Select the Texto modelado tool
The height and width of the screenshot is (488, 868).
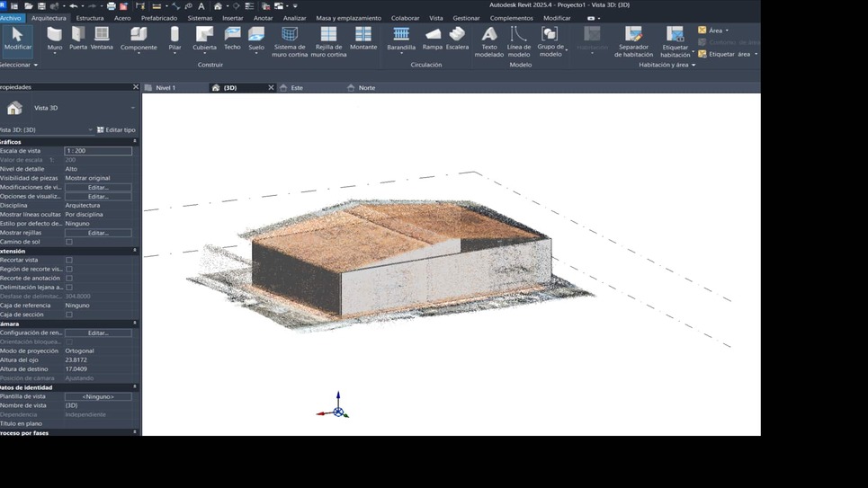pos(489,42)
